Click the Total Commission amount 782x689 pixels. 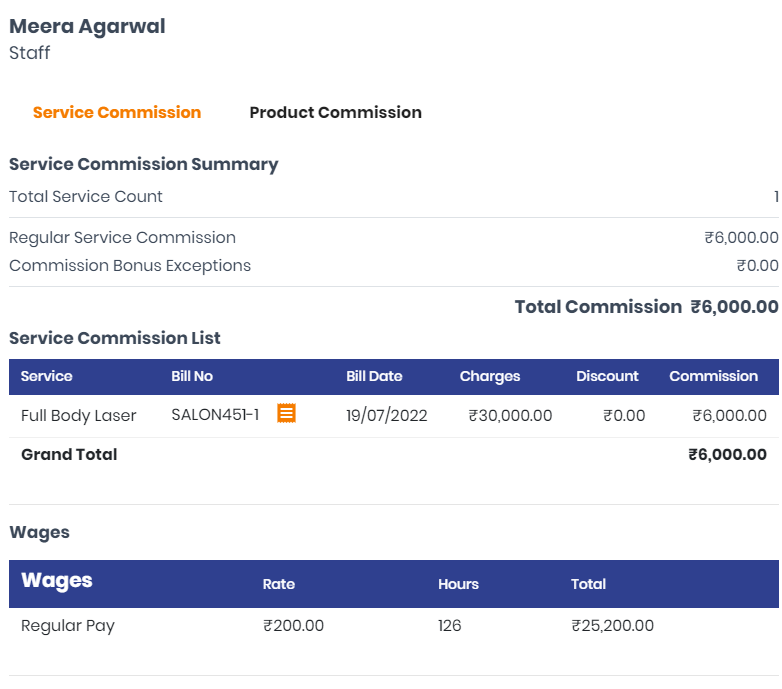tap(734, 307)
